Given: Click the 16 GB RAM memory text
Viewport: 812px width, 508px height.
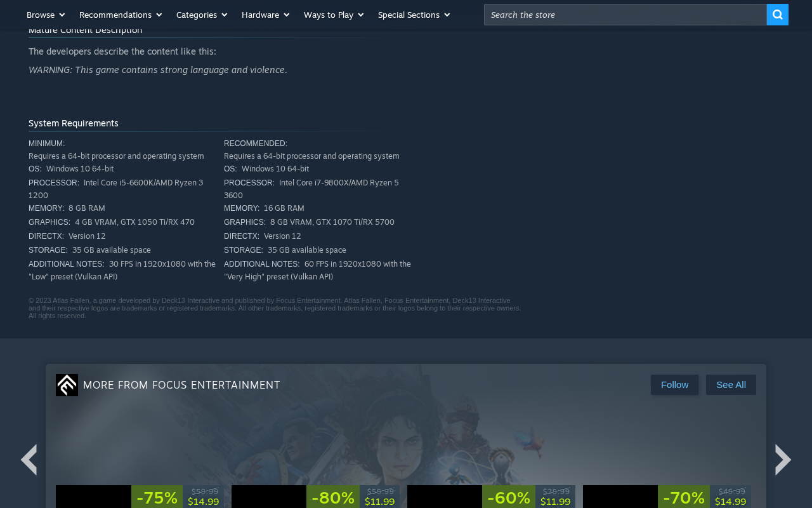Looking at the screenshot, I should point(284,208).
